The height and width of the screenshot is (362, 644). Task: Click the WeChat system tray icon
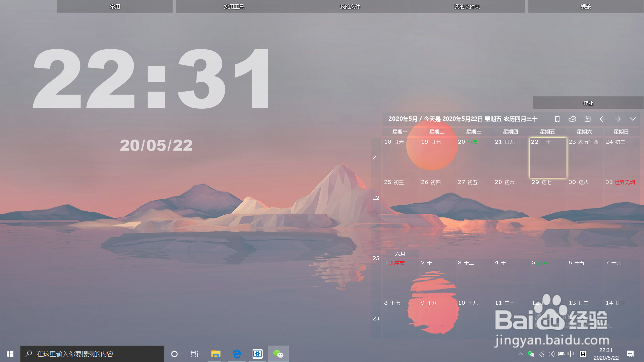(x=531, y=354)
